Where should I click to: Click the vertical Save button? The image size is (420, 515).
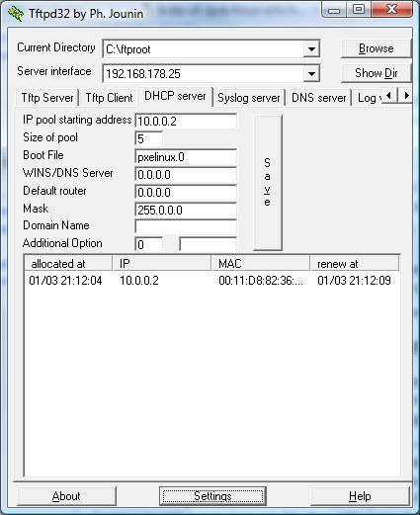[x=268, y=183]
